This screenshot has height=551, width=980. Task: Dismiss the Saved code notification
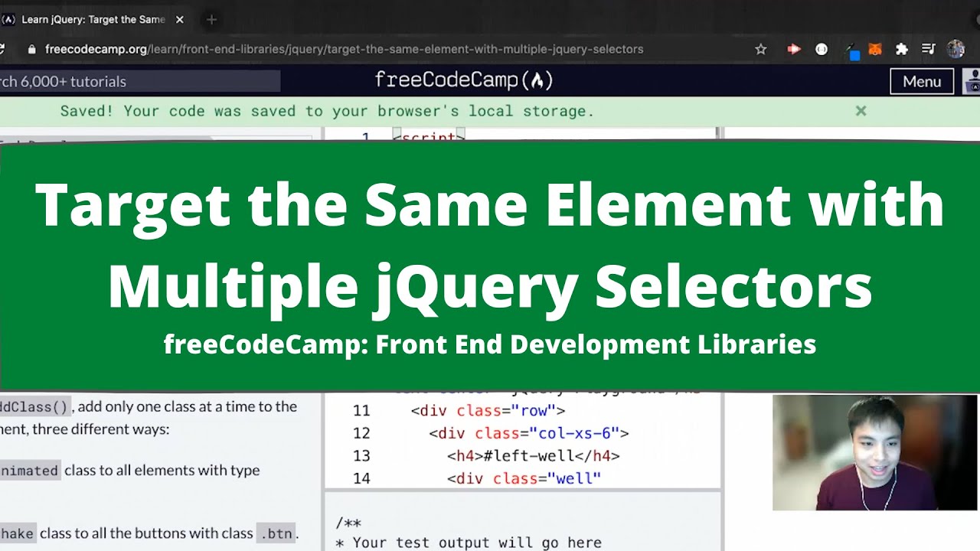[861, 111]
